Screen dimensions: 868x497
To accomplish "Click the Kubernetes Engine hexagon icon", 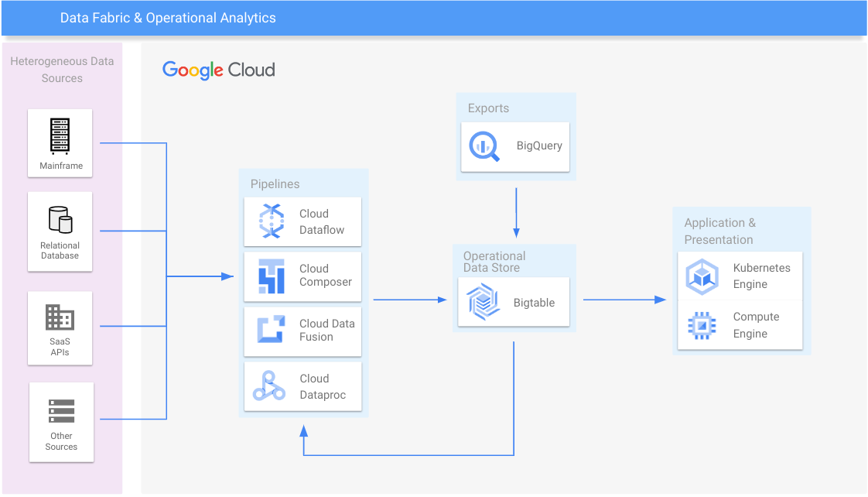I will 702,276.
